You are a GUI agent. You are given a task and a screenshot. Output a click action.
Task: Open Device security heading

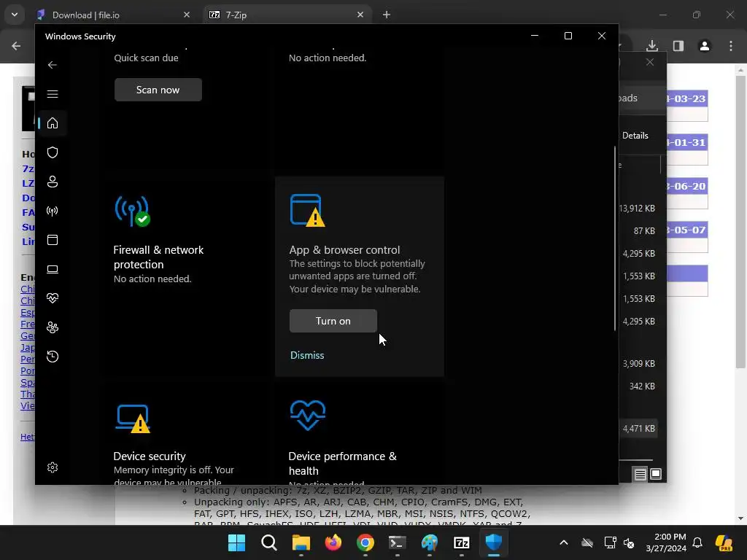pos(150,456)
